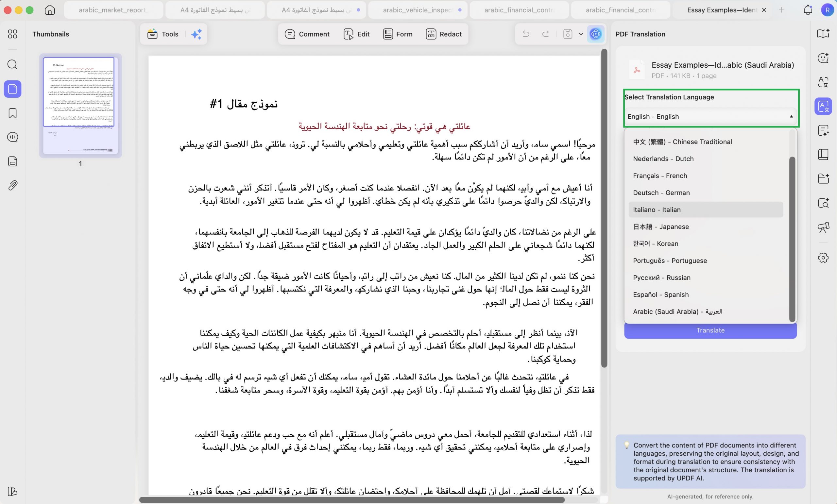The height and width of the screenshot is (504, 837).
Task: Open the user account avatar R
Action: click(827, 10)
